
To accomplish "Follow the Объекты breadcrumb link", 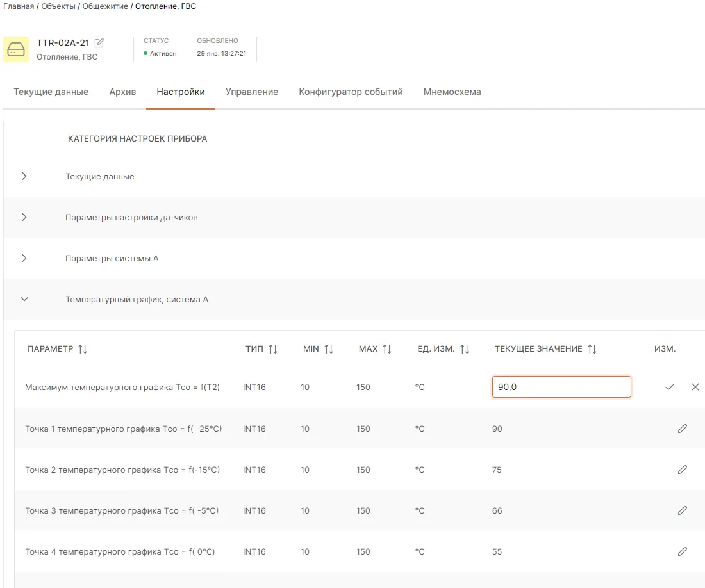I will pos(58,6).
